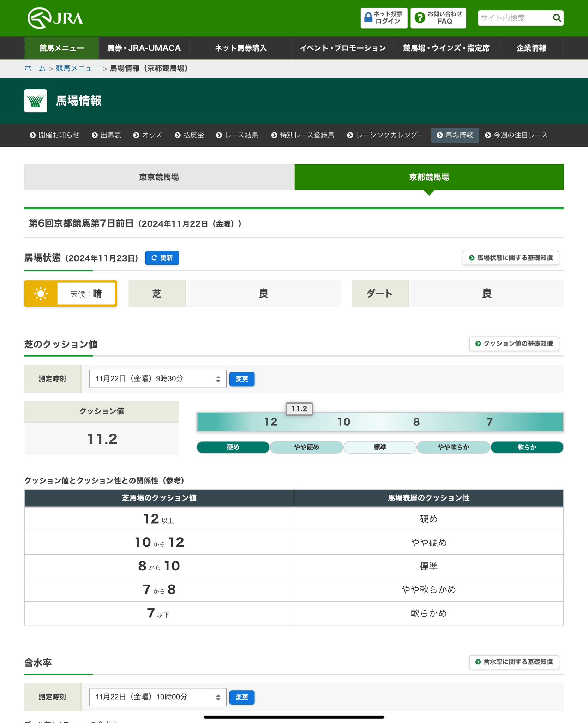Image resolution: width=588 pixels, height=723 pixels.
Task: Click the ダート track condition label
Action: tap(380, 294)
